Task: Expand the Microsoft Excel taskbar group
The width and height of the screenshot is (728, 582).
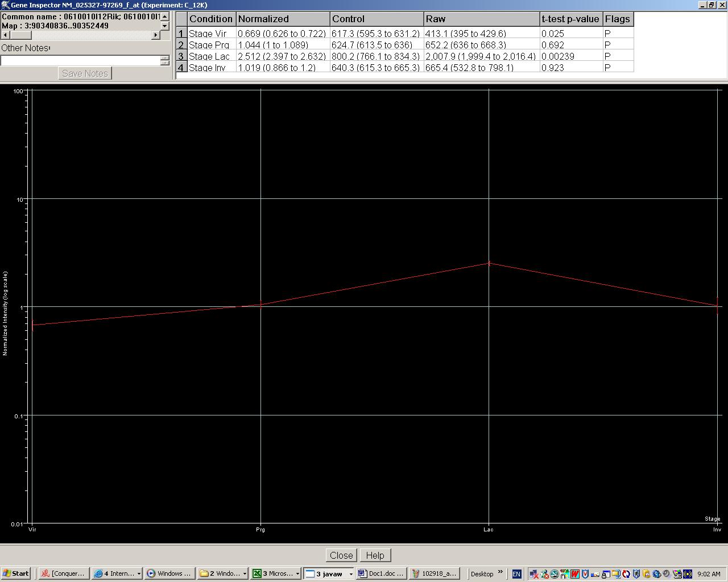Action: coord(276,573)
